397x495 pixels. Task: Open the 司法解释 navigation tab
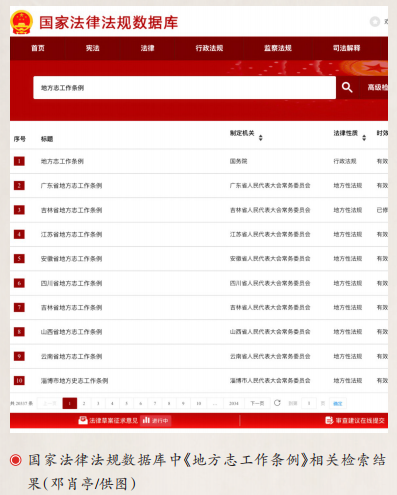[346, 48]
